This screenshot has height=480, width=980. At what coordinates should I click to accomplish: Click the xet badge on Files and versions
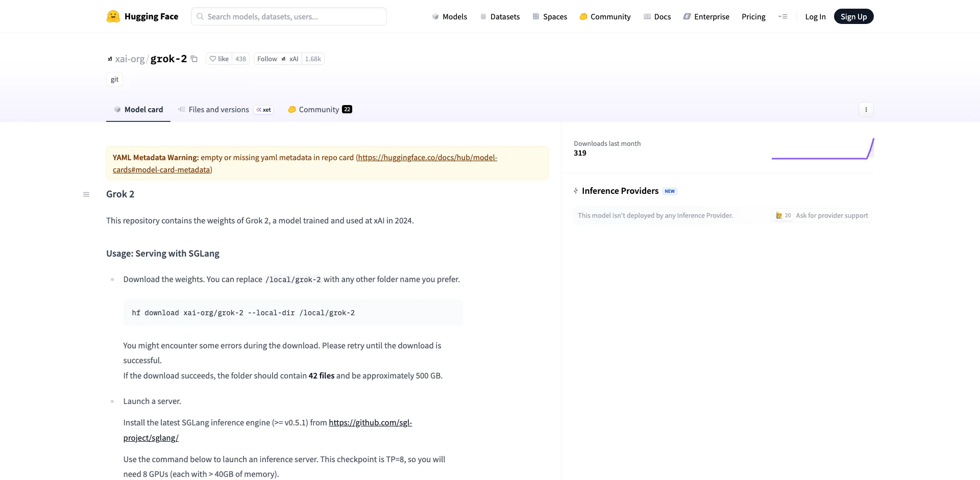click(263, 110)
